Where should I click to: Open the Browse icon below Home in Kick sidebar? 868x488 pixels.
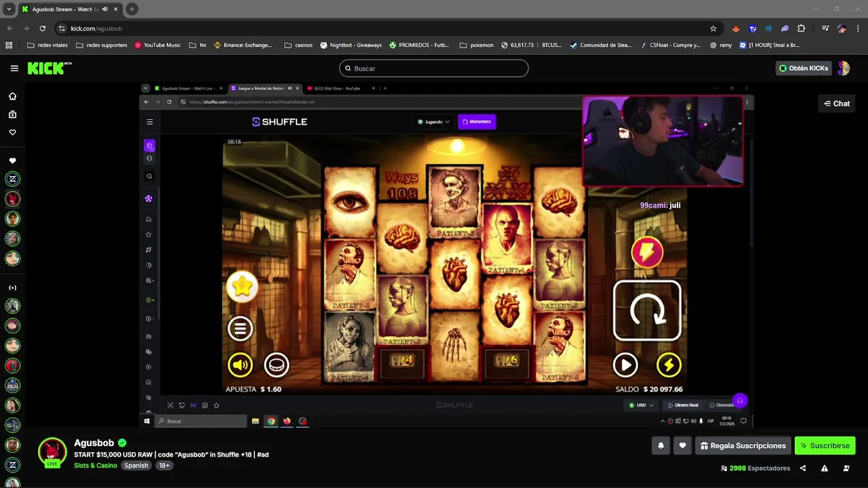(12, 115)
